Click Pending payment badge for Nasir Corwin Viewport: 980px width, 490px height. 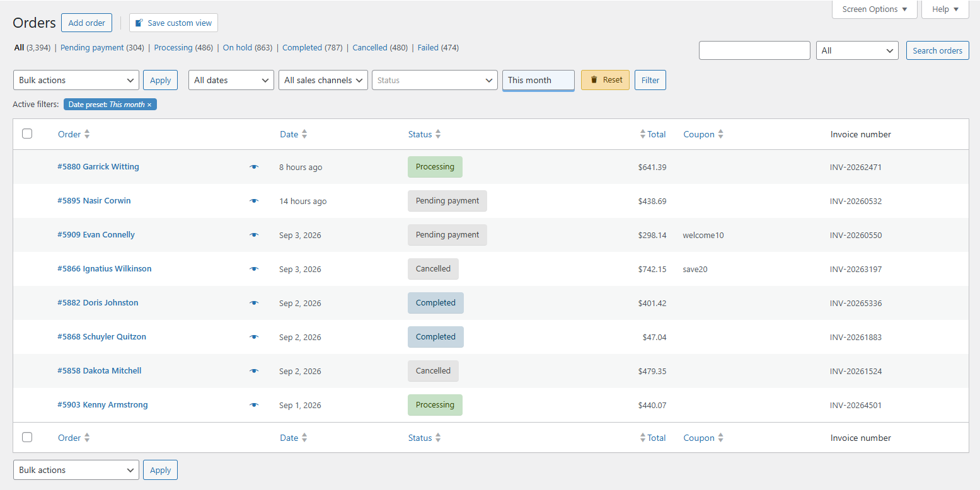point(447,201)
